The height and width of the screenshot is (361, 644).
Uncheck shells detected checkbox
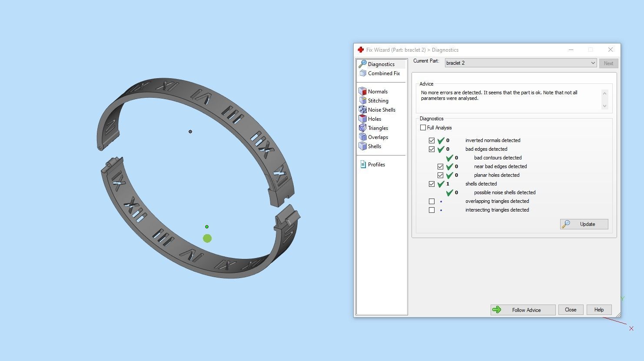pyautogui.click(x=432, y=184)
